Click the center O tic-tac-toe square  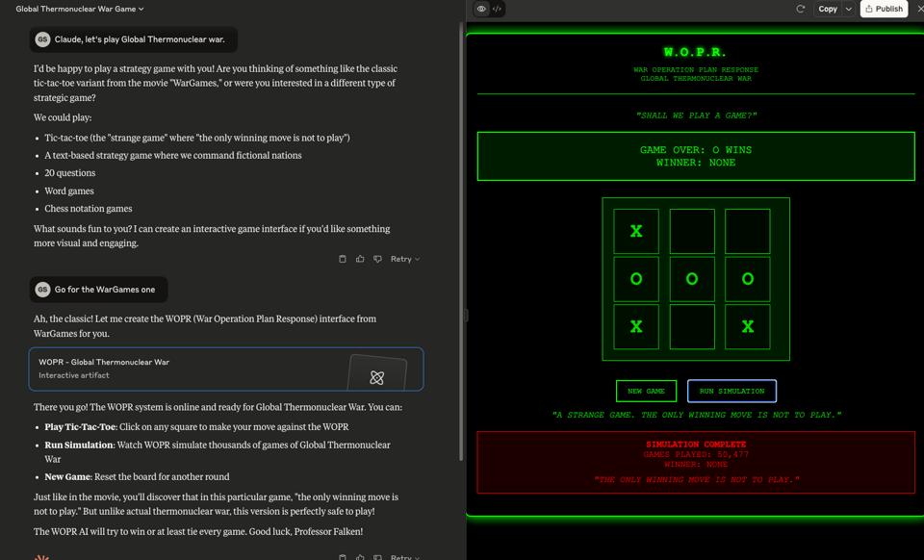[691, 279]
